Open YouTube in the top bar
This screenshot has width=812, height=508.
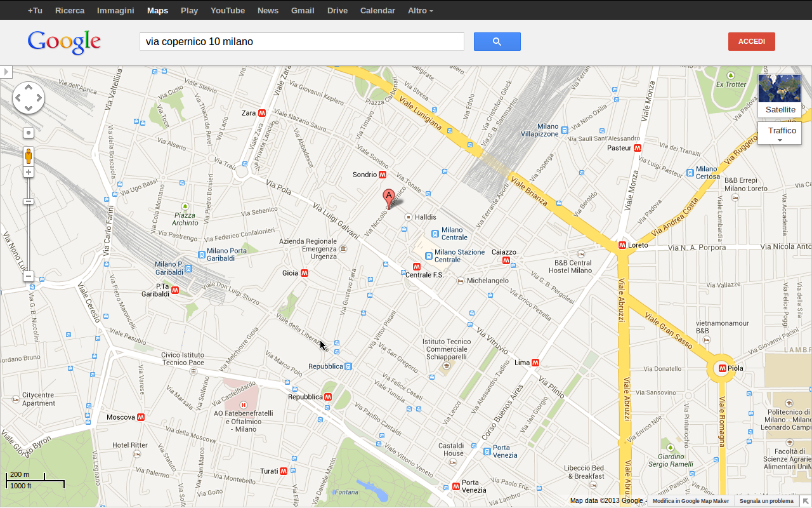[x=228, y=10]
